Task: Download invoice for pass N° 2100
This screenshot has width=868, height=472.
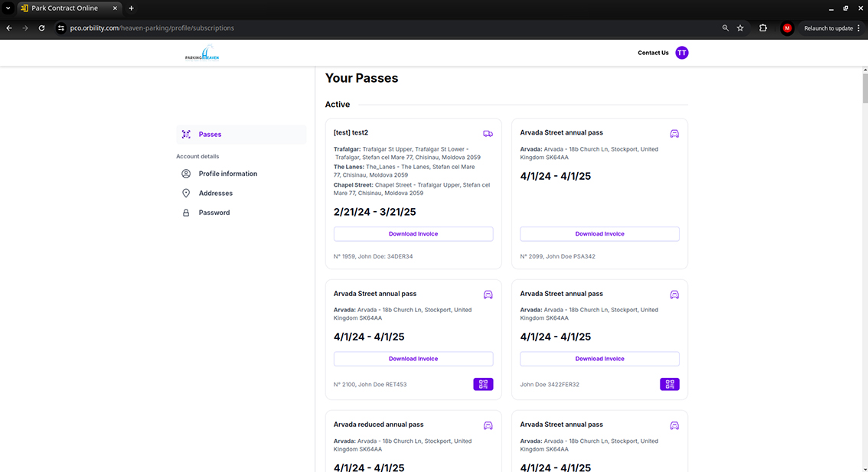Action: tap(413, 359)
